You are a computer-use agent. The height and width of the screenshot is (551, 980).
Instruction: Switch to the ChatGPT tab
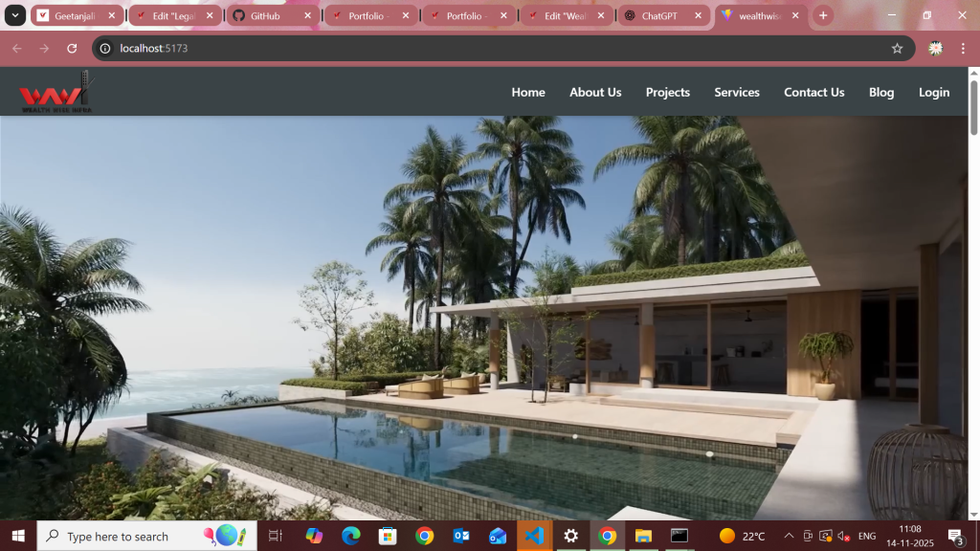pyautogui.click(x=658, y=15)
